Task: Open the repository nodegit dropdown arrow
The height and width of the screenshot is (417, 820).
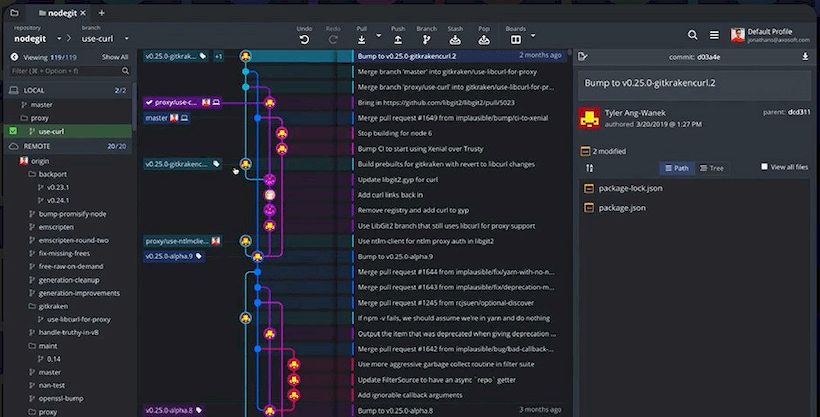Action: click(59, 39)
